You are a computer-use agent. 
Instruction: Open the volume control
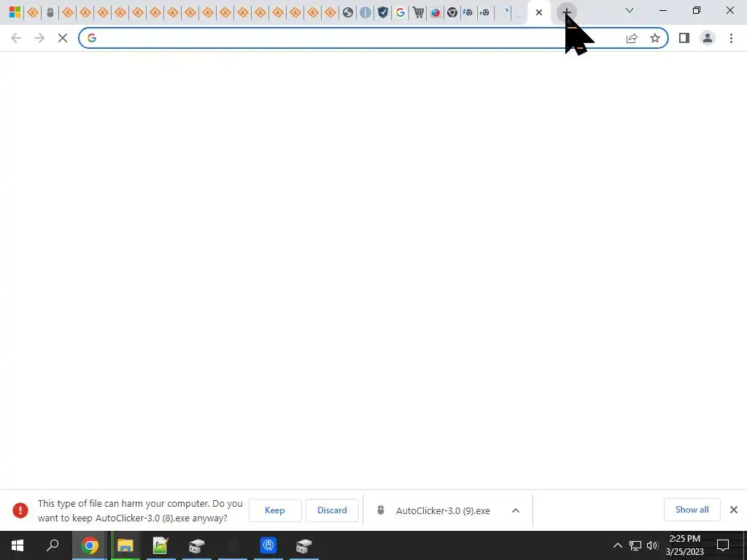click(x=652, y=545)
